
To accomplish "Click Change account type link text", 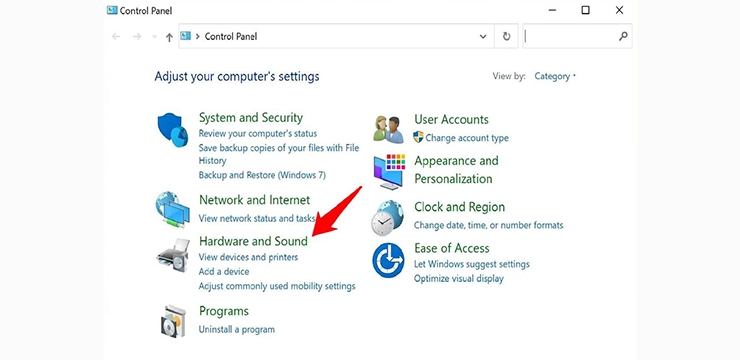I will point(467,138).
